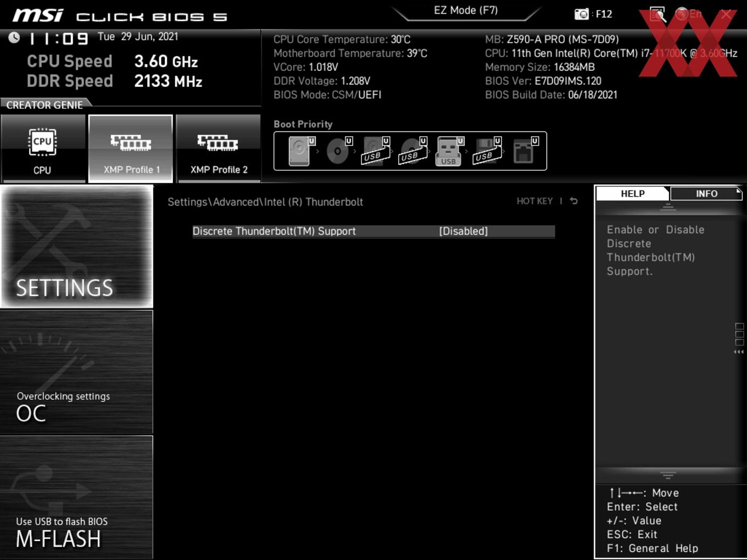Screen dimensions: 747x560
Task: Click the MSI Click BIOS 5 logo
Action: [120, 15]
